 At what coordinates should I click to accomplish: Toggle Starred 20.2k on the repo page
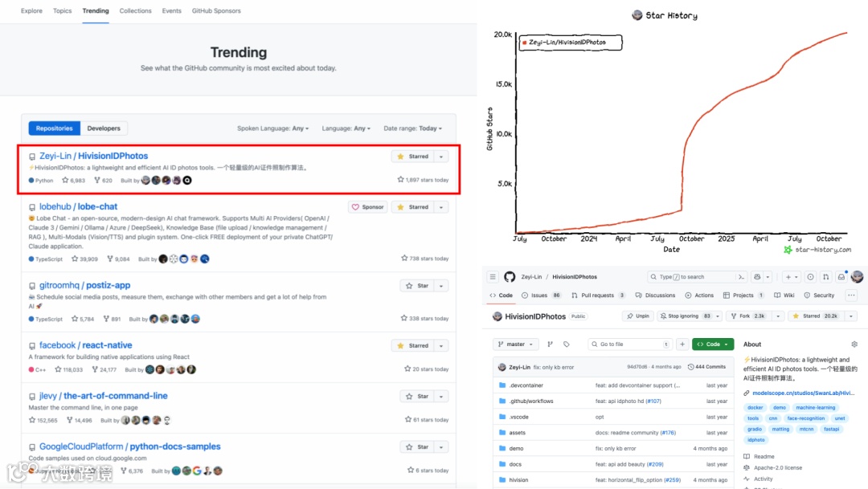(816, 316)
